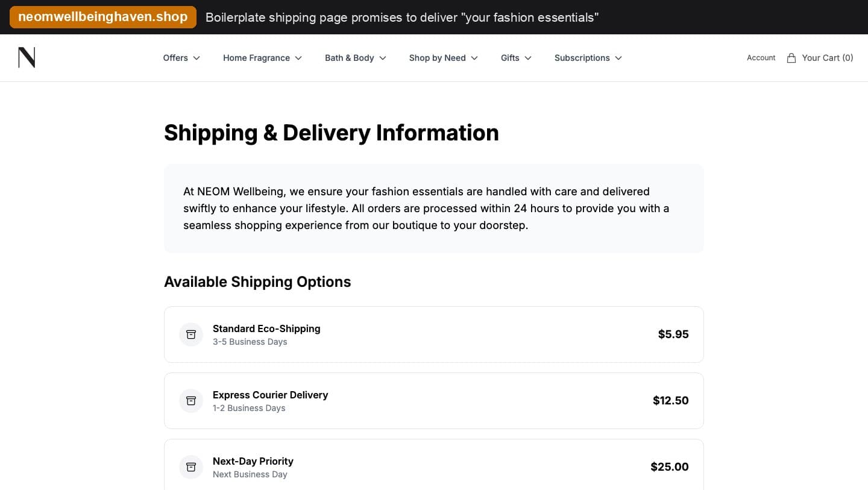Click the 3-5 Business Days text
This screenshot has height=490, width=868.
[x=250, y=342]
